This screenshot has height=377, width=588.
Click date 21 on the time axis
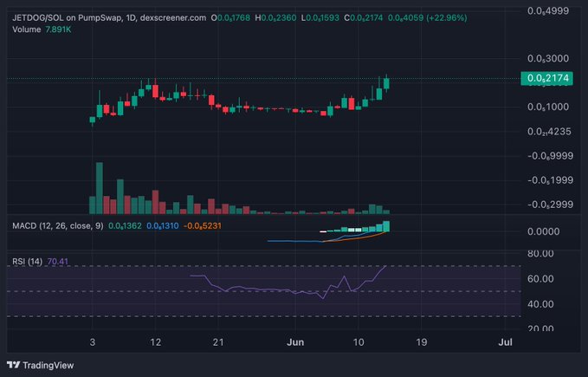218,342
